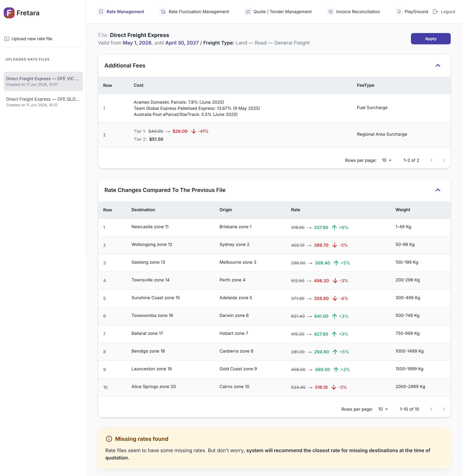Image resolution: width=463 pixels, height=476 pixels.
Task: Select Direct Freight Express DFE QLD file
Action: click(43, 102)
